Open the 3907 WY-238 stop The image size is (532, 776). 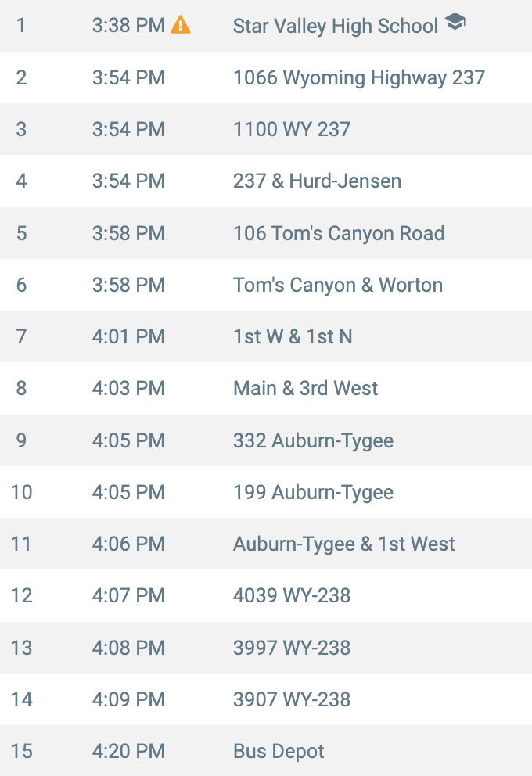[x=266, y=699]
